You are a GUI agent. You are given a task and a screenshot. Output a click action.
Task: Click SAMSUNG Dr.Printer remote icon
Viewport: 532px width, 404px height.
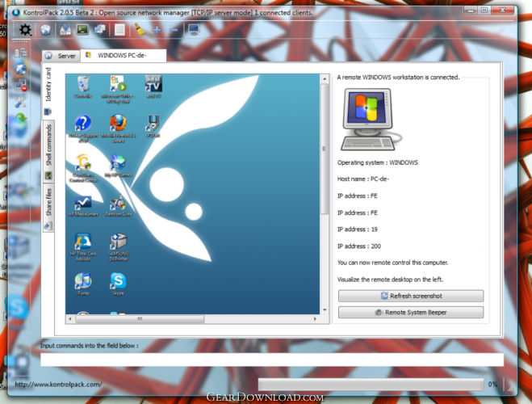(x=118, y=246)
